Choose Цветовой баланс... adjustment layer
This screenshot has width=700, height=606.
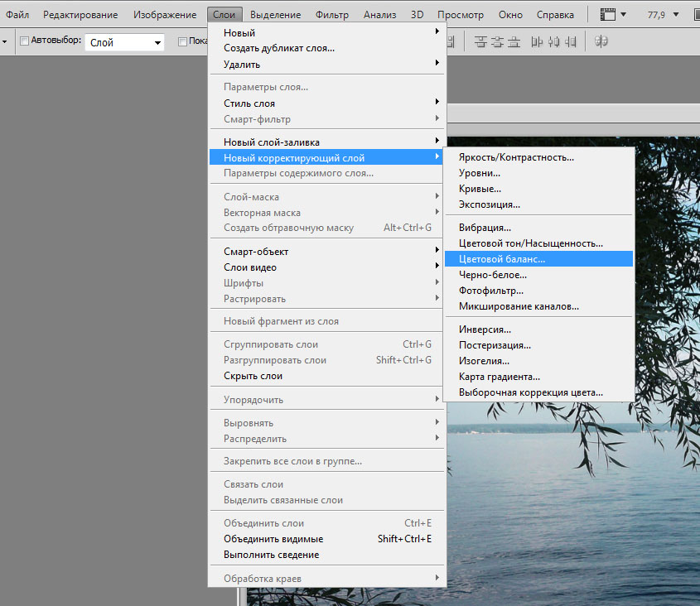(x=538, y=259)
